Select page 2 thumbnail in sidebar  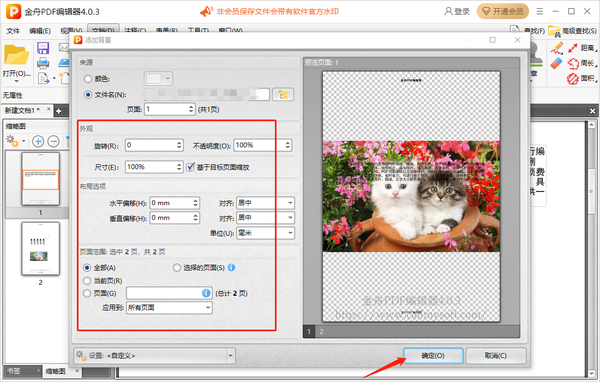[x=41, y=248]
